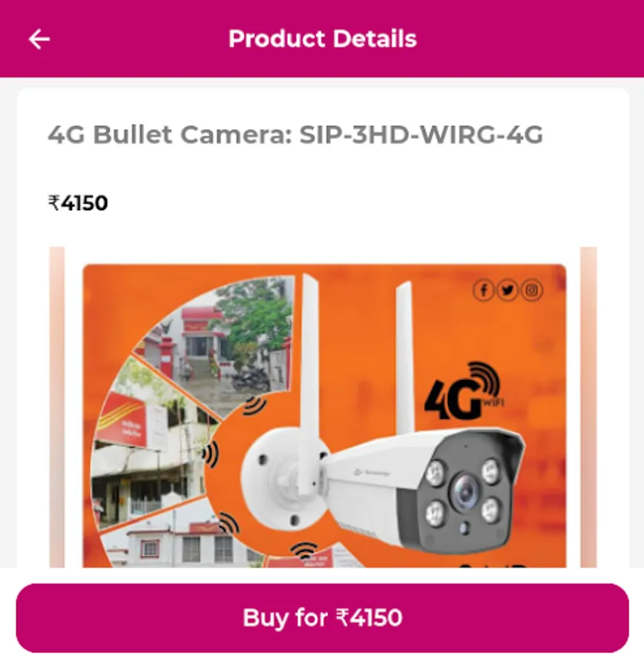Click the bottom white building photo
Screen dimensions: 644x668
(x=179, y=537)
